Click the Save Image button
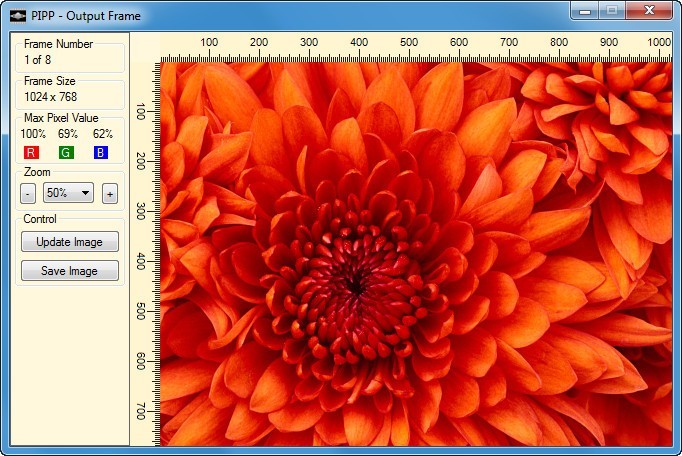Viewport: 682px width, 456px height. pos(70,271)
